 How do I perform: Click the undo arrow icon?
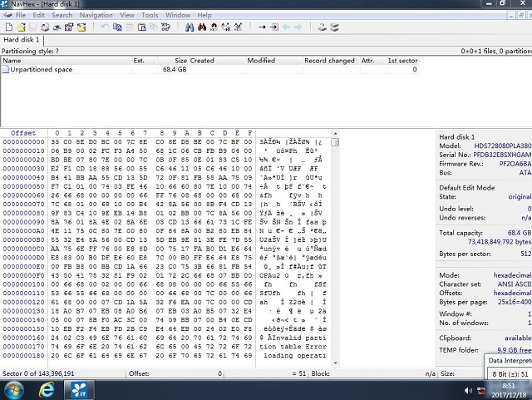coord(105,27)
